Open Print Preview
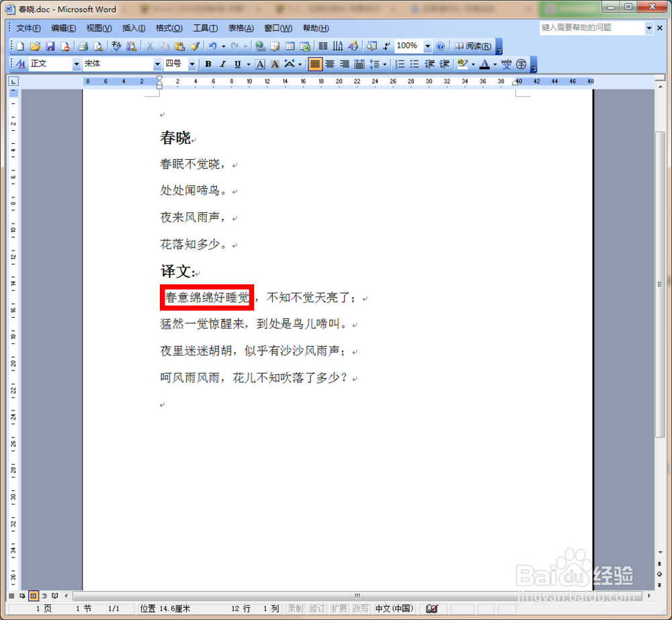The height and width of the screenshot is (620, 672). click(98, 46)
